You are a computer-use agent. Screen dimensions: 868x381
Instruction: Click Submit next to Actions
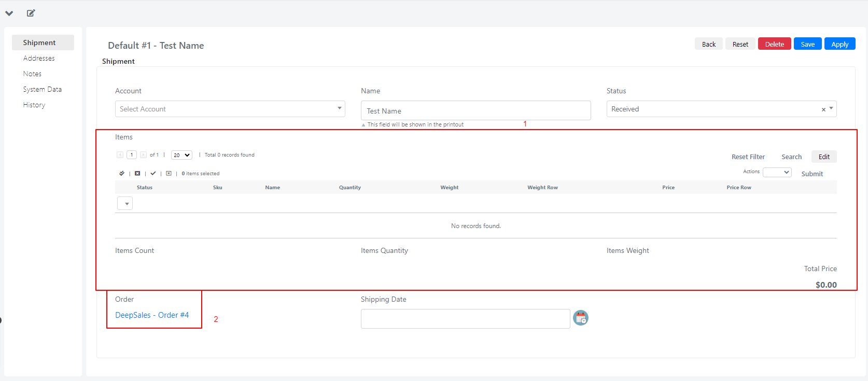[x=812, y=174]
